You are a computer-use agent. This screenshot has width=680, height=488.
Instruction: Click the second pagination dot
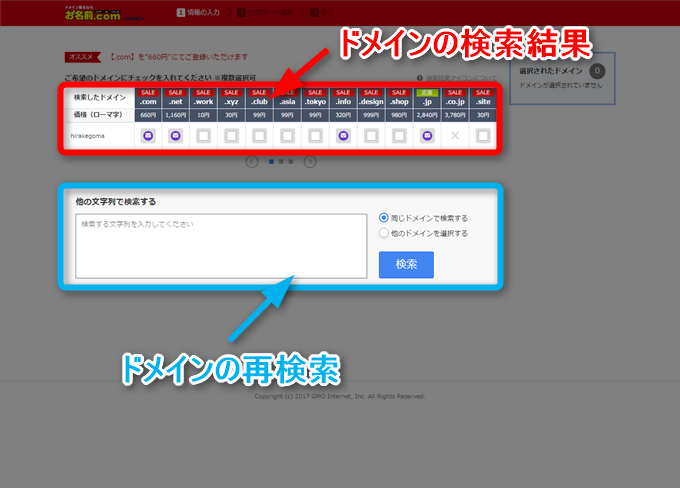[281, 162]
